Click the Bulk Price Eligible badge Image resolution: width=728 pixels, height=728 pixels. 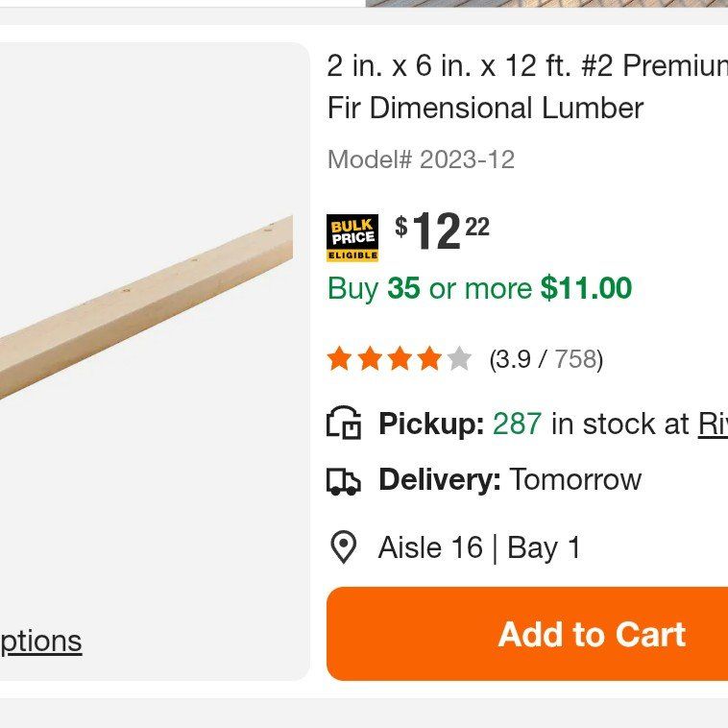click(x=352, y=238)
